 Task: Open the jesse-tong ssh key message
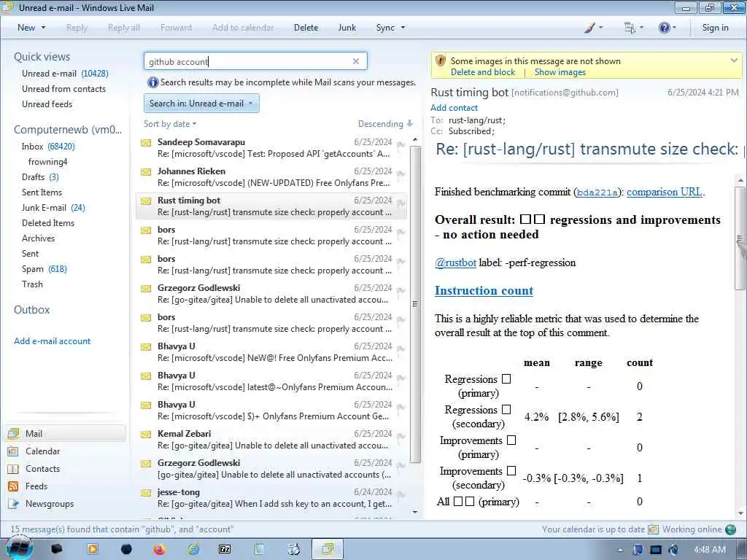pyautogui.click(x=271, y=497)
